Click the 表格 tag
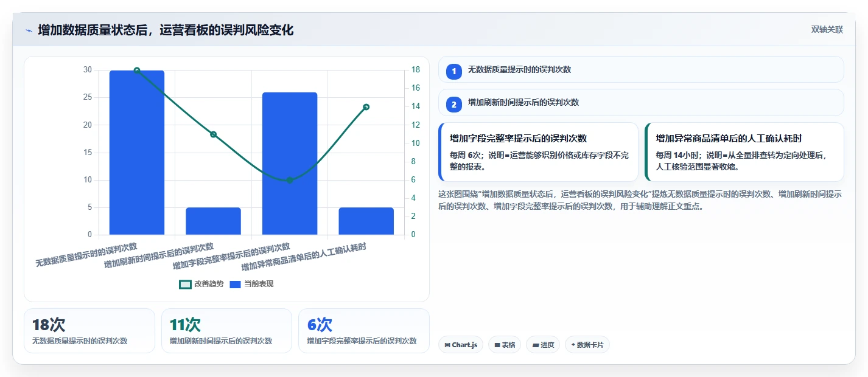The image size is (868, 377). pos(505,345)
